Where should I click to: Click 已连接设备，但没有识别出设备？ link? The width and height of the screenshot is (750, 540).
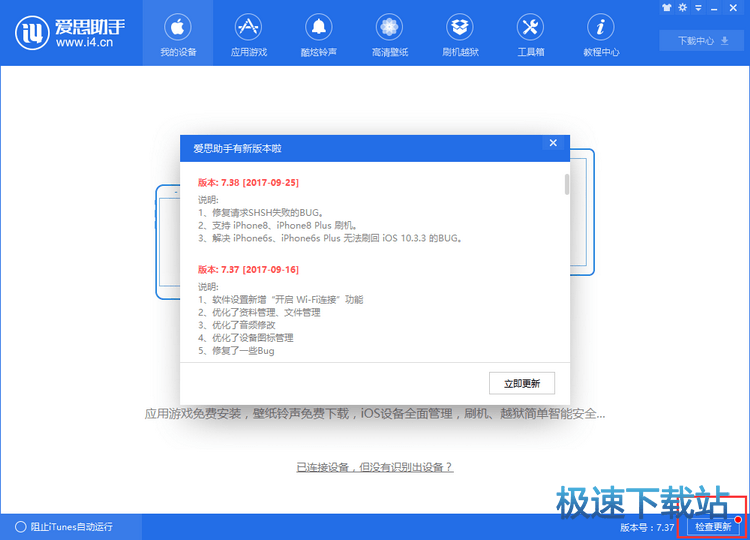click(x=375, y=467)
